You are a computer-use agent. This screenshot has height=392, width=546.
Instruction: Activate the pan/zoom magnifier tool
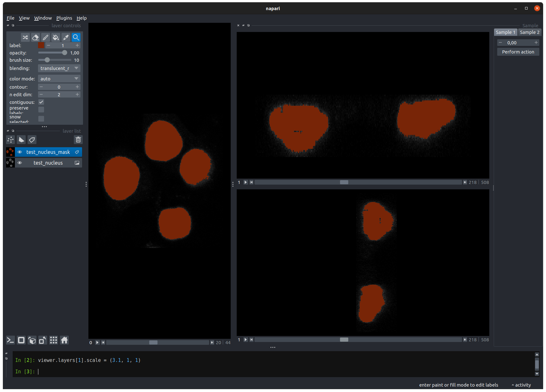(76, 37)
